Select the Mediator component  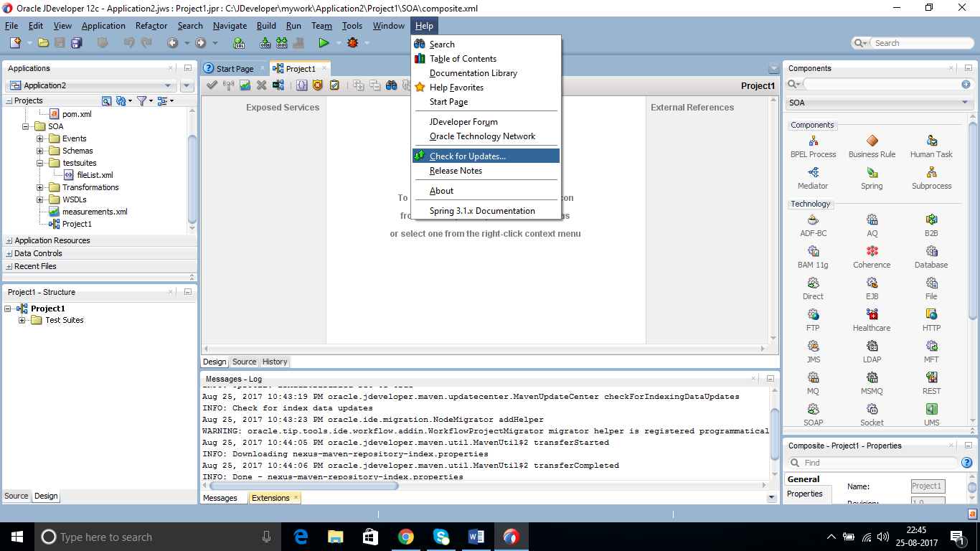(813, 176)
